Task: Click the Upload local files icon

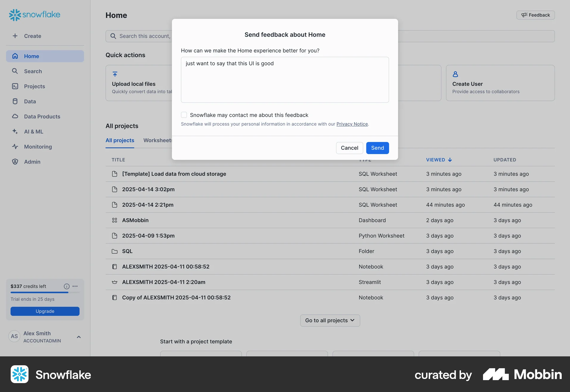Action: (115, 74)
